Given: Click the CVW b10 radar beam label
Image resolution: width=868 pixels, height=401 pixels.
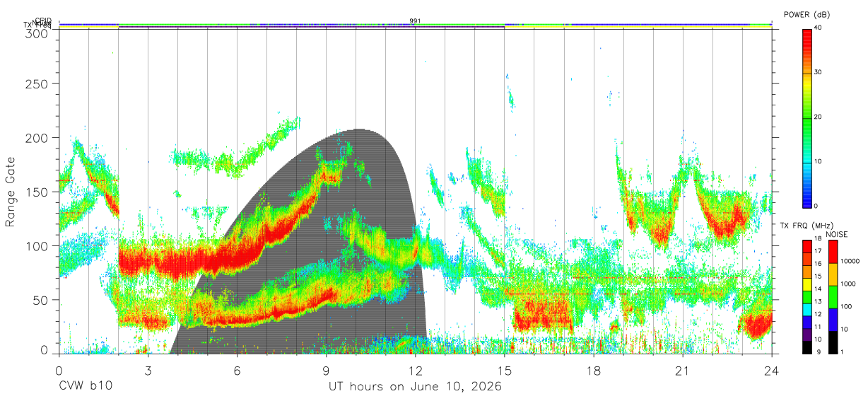Looking at the screenshot, I should (86, 387).
